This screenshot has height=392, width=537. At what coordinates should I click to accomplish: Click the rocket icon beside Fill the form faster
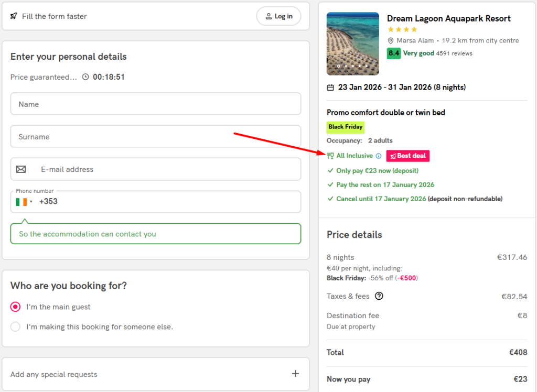(14, 16)
